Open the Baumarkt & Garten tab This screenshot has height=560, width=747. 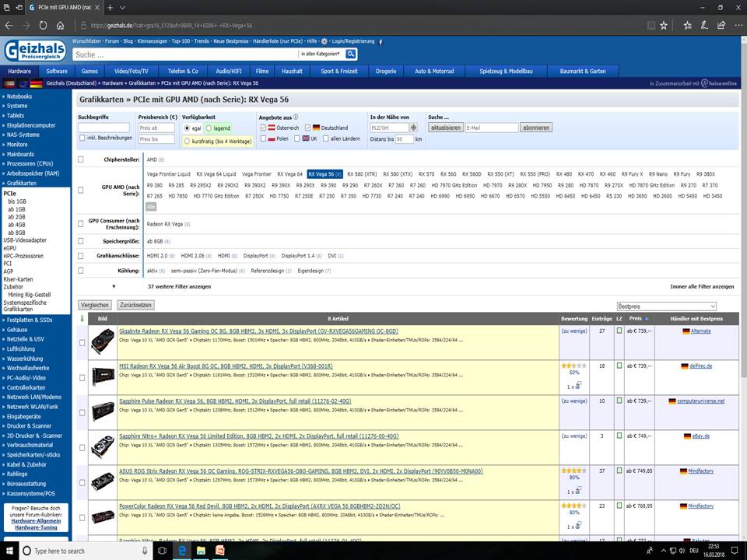coord(583,72)
